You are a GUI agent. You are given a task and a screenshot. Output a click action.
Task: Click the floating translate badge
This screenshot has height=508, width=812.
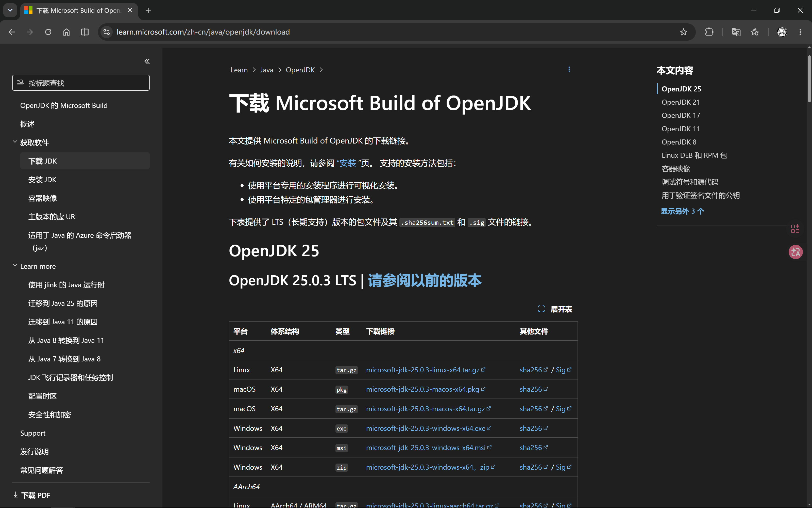pos(796,252)
